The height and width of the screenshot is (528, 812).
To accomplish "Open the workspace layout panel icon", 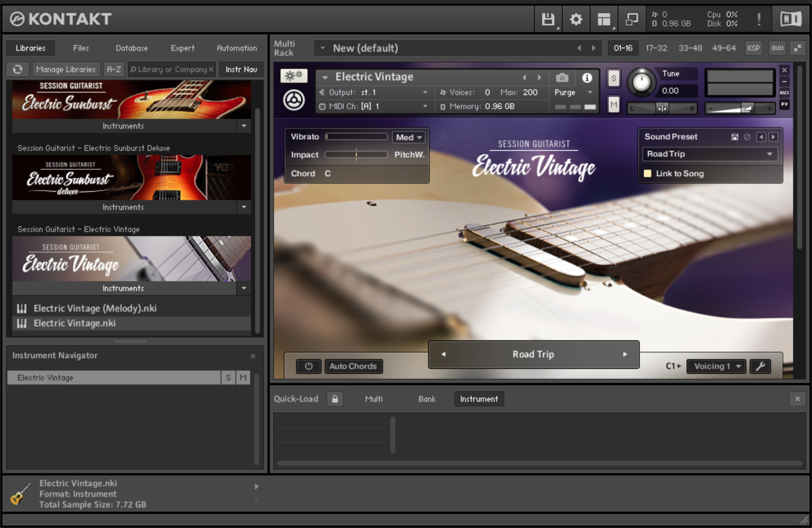I will [604, 20].
